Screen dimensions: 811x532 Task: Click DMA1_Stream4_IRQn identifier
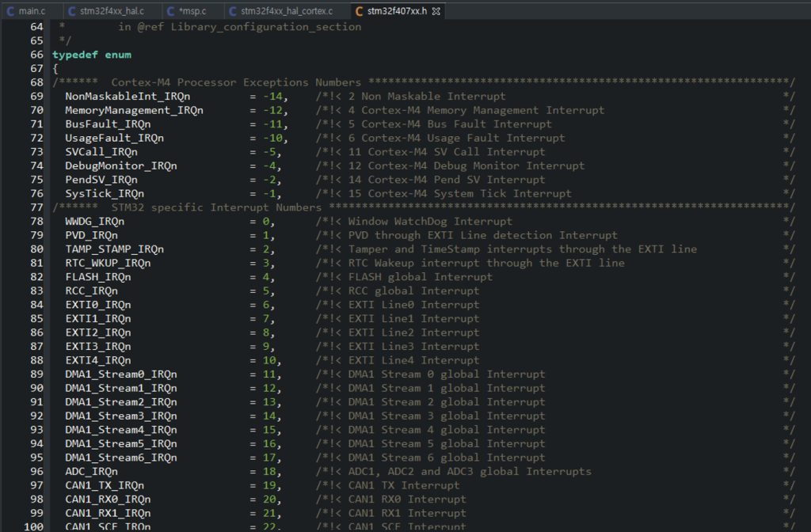coord(121,430)
